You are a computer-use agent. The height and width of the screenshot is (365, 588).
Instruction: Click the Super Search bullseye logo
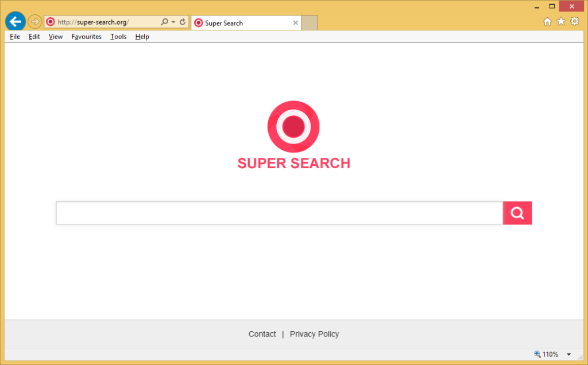pyautogui.click(x=293, y=127)
